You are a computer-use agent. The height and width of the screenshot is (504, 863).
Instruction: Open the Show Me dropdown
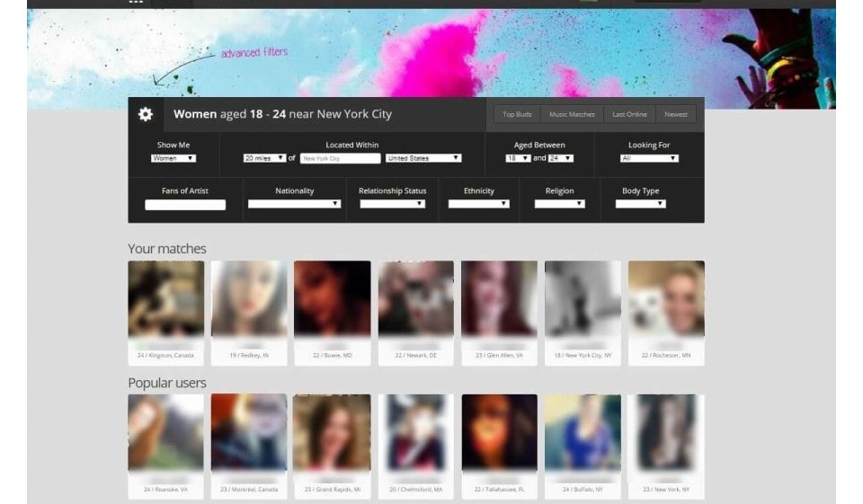tap(173, 158)
